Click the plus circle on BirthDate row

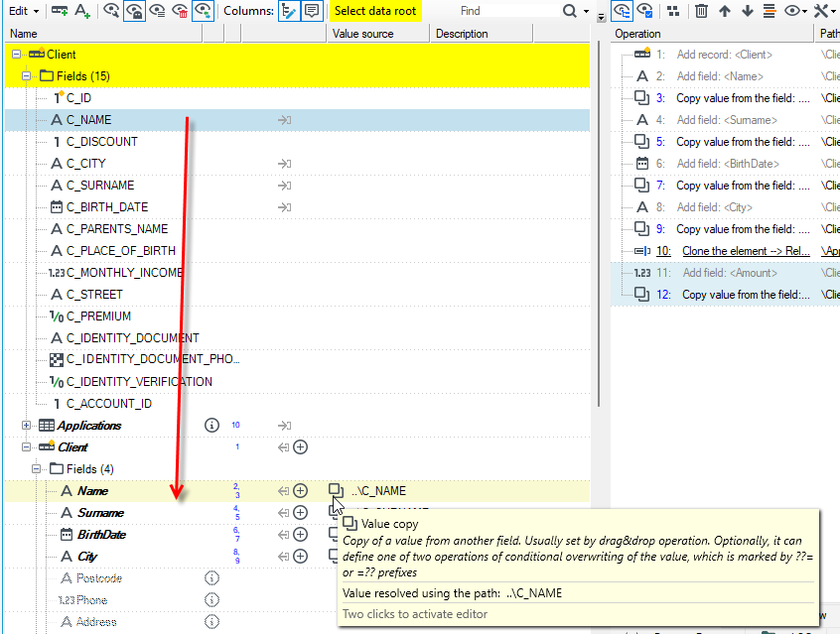click(301, 535)
